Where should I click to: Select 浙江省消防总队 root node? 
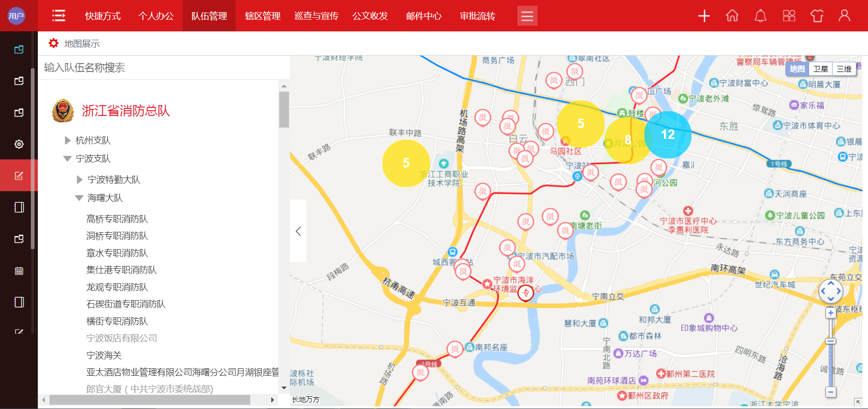coord(126,111)
